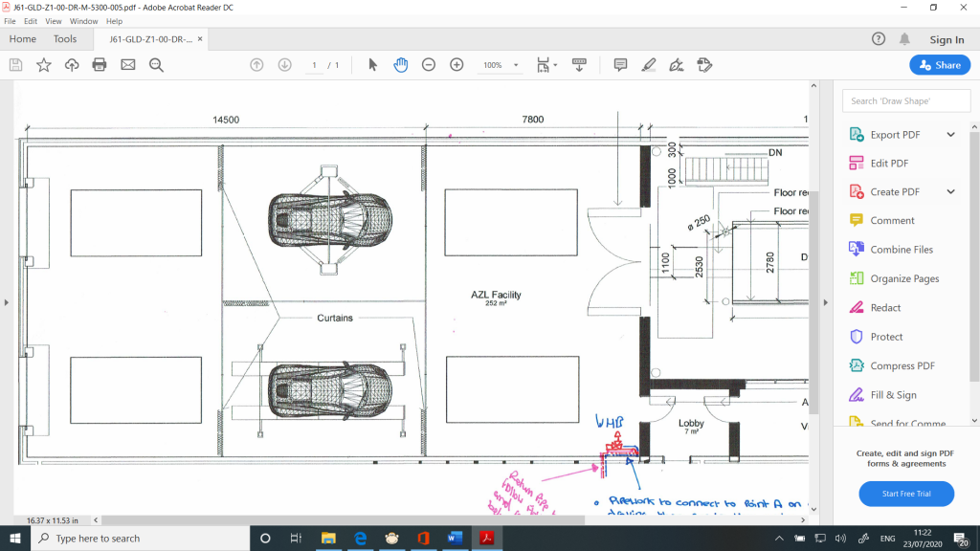Send file by email icon
980x551 pixels.
pos(128,65)
